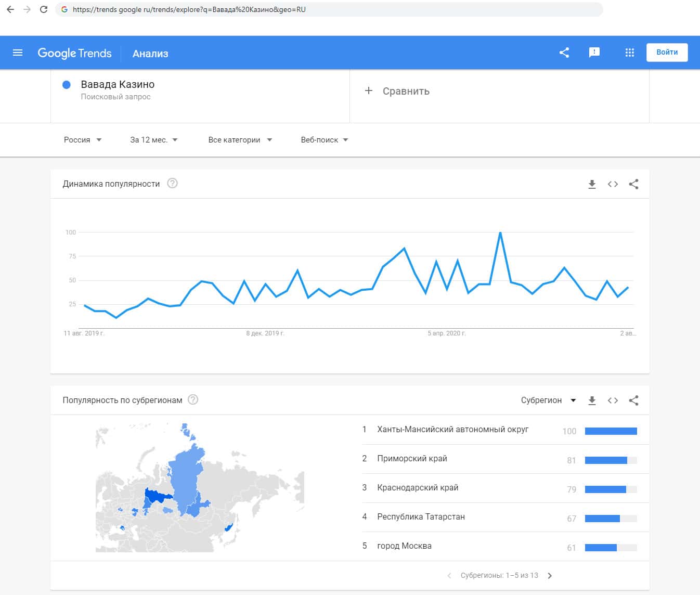This screenshot has width=700, height=595.
Task: Open the send feedback icon
Action: [594, 53]
